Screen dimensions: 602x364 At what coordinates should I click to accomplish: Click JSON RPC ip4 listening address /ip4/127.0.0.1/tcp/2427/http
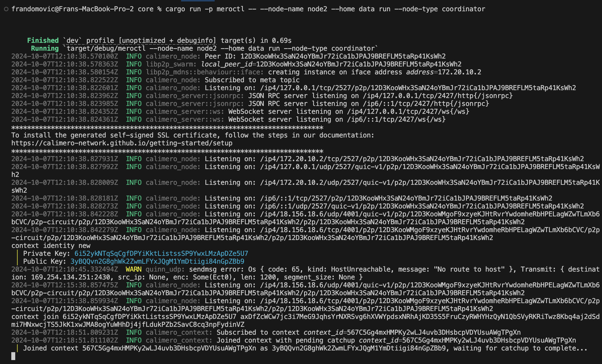click(438, 96)
